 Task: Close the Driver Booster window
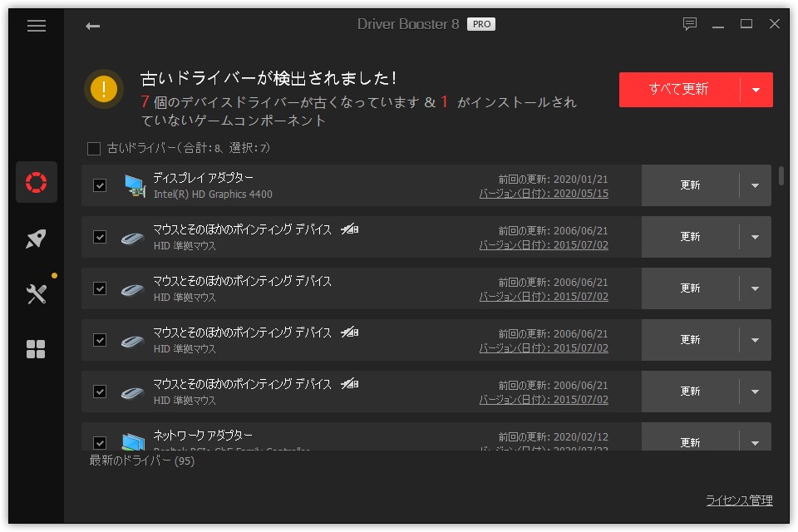tap(775, 24)
